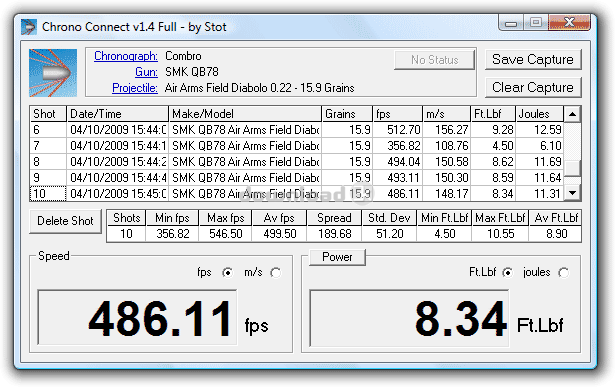The image size is (615, 387).
Task: Open the Projectile link
Action: coord(135,88)
